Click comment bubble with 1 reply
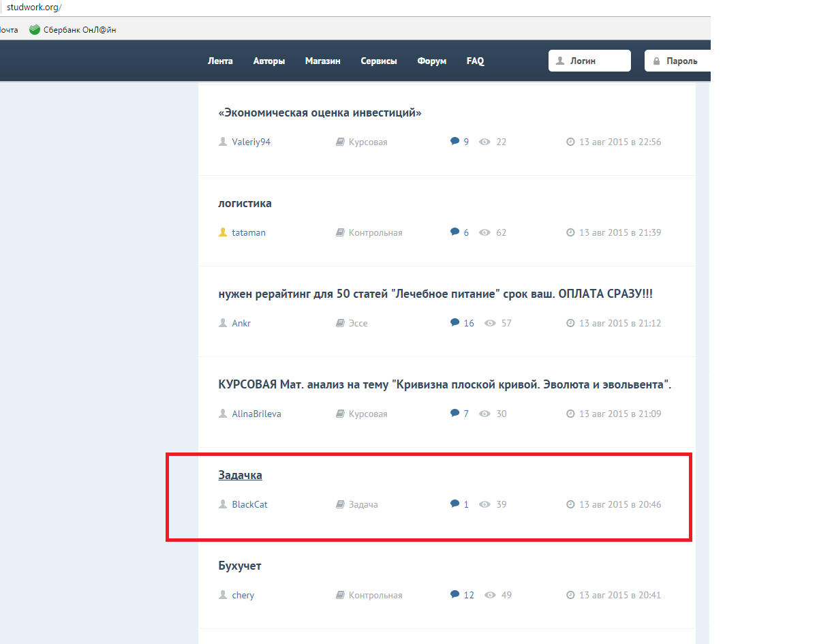The width and height of the screenshot is (817, 644). pyautogui.click(x=454, y=504)
